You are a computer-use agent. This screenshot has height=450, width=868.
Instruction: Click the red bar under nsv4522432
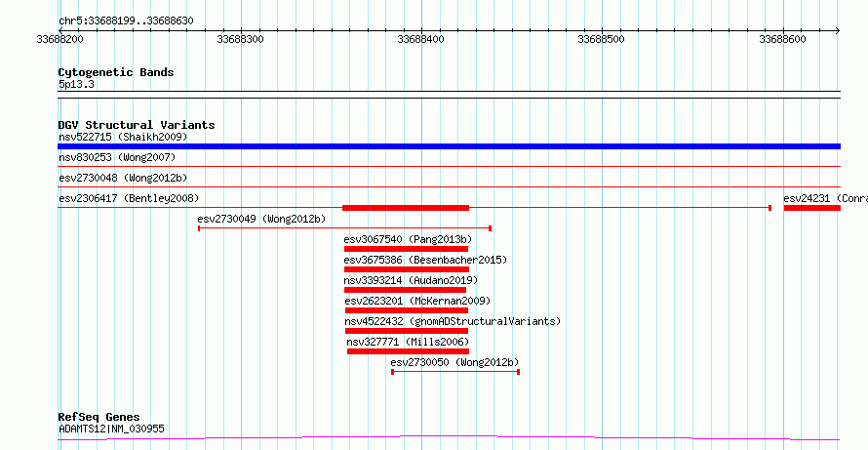(x=407, y=331)
